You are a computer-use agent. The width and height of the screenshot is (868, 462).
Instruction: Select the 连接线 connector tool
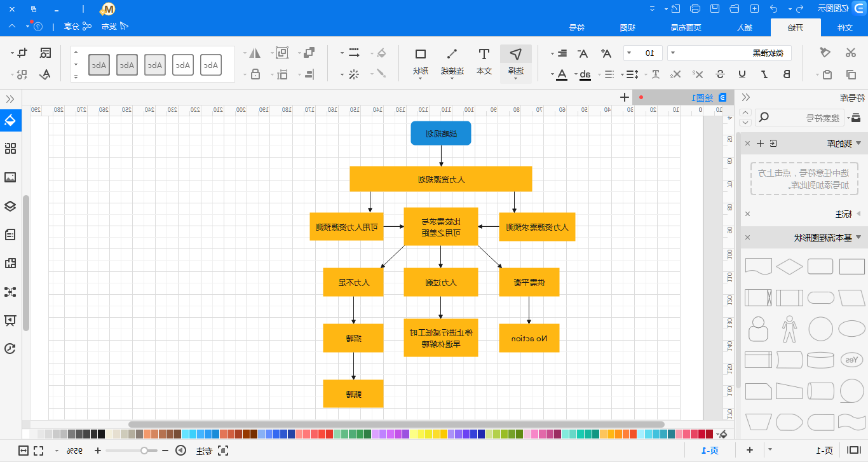(452, 62)
